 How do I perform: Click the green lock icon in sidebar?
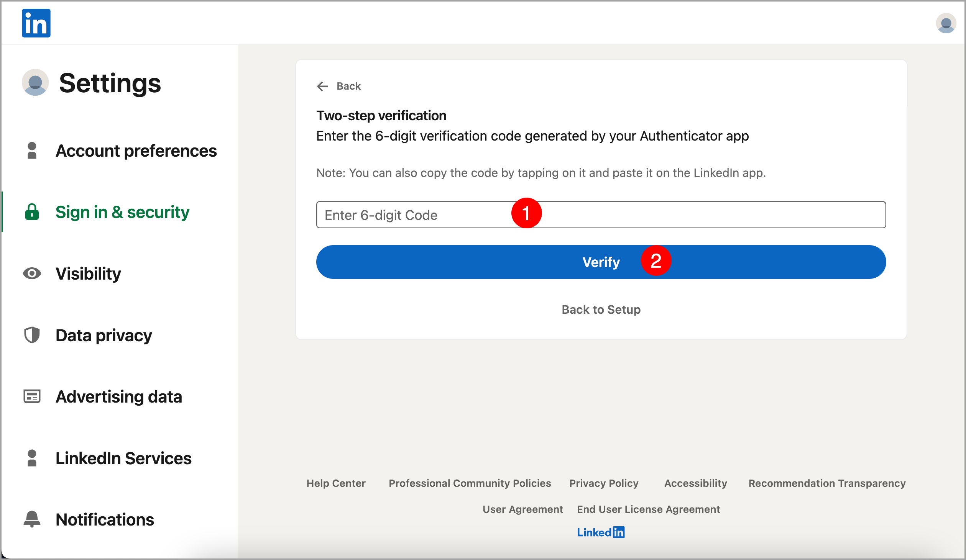pos(32,212)
